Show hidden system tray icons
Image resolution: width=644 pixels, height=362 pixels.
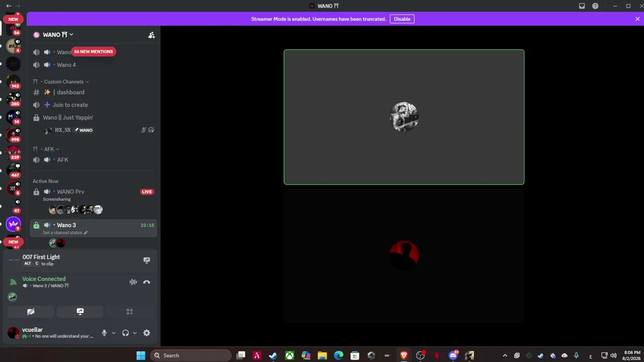505,355
